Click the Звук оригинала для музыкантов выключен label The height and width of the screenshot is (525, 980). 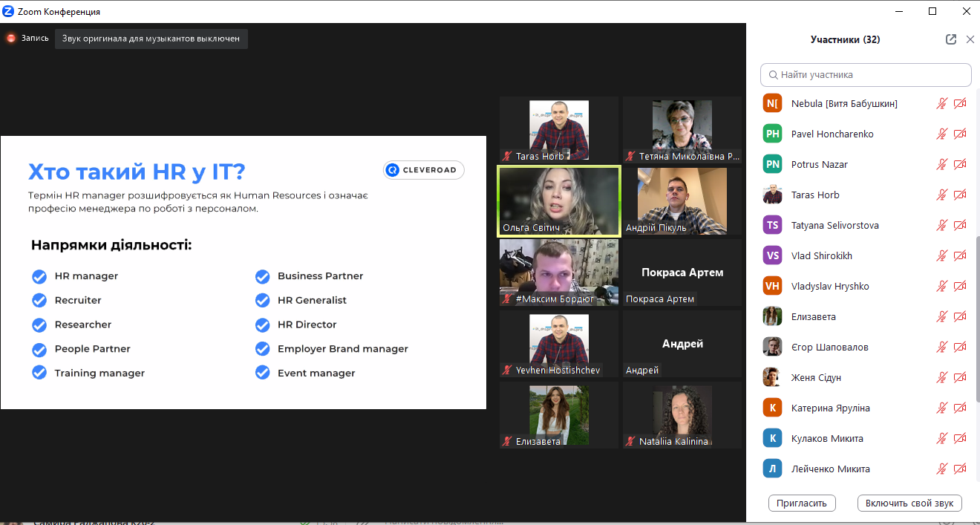pyautogui.click(x=151, y=39)
